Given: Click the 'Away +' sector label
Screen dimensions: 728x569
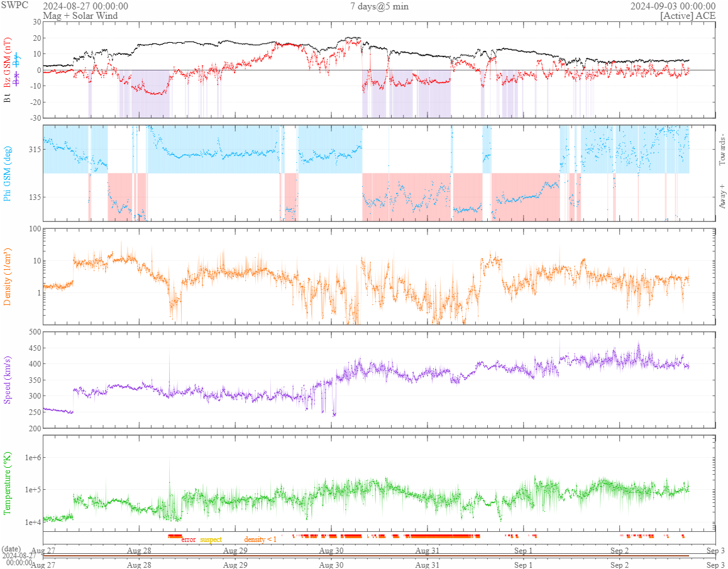Looking at the screenshot, I should coord(722,196).
